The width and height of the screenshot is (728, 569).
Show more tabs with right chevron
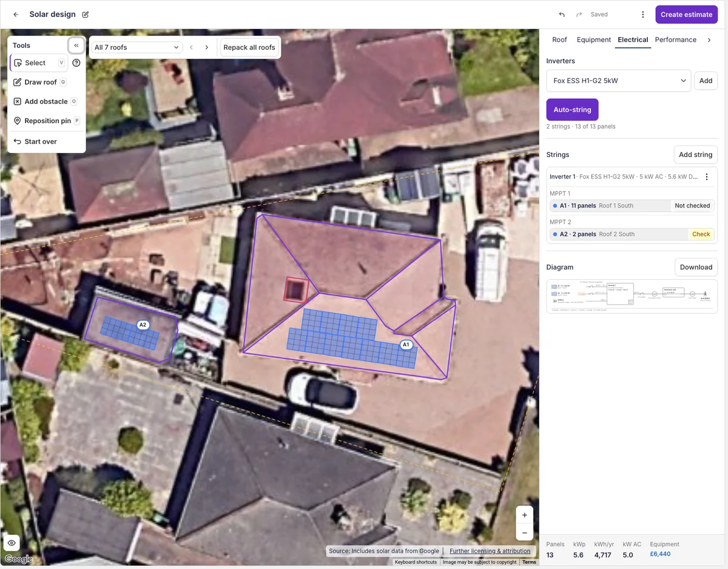(709, 40)
